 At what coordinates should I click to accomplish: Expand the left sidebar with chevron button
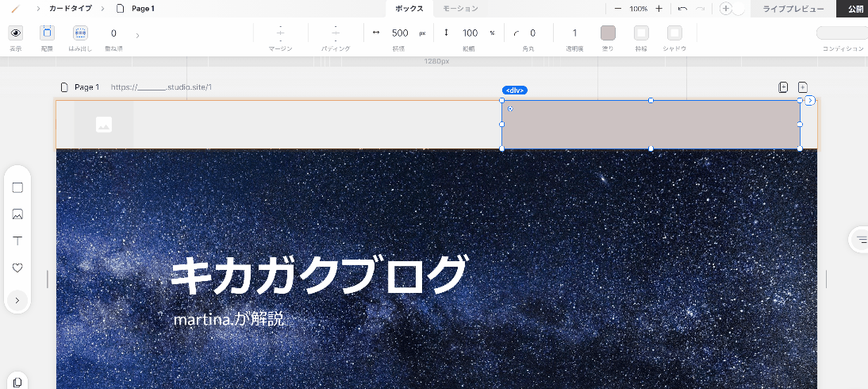pos(17,300)
